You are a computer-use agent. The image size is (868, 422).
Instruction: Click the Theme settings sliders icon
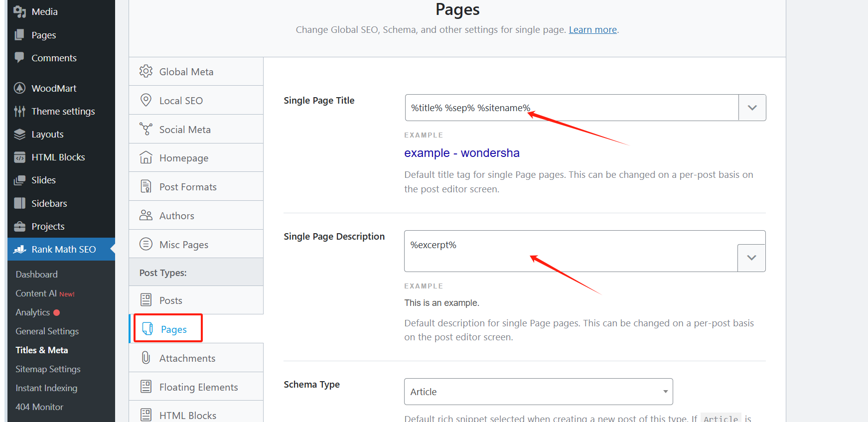click(x=19, y=111)
